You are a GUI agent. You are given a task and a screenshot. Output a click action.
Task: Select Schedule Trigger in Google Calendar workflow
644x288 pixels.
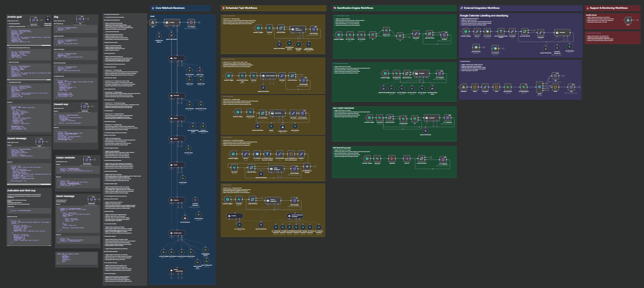(466, 31)
